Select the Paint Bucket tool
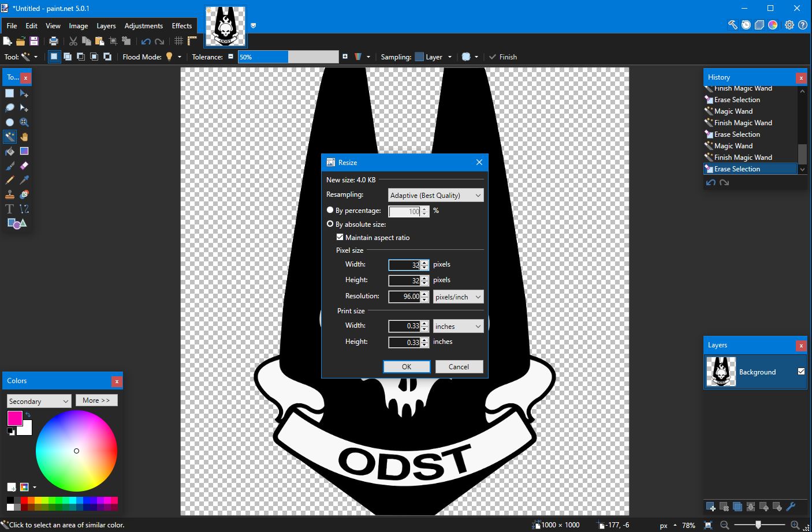812x532 pixels. pyautogui.click(x=10, y=151)
